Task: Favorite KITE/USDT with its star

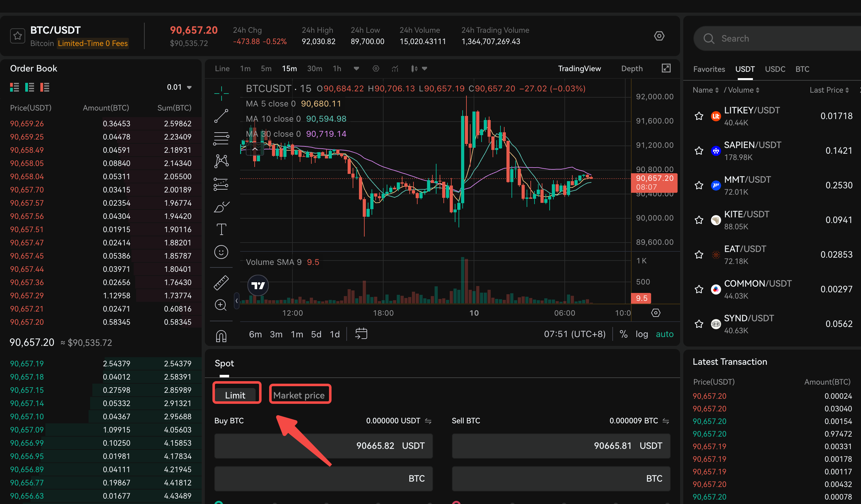Action: (x=699, y=220)
